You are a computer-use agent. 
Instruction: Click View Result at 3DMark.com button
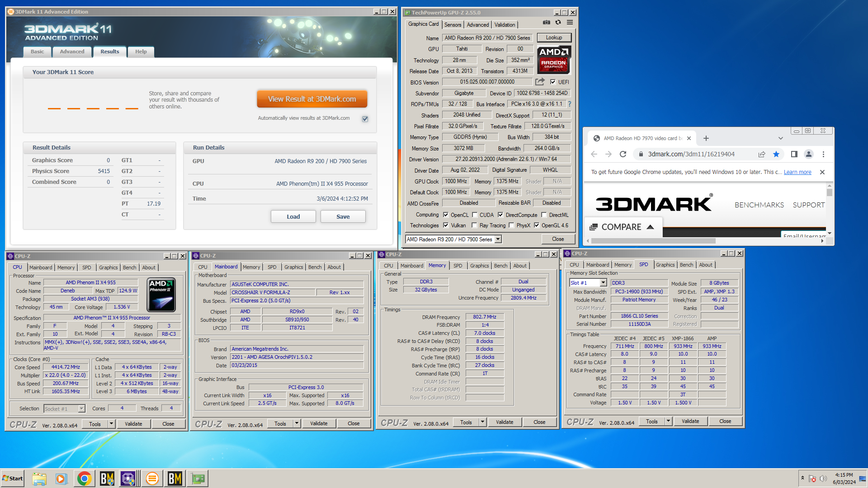pyautogui.click(x=312, y=99)
